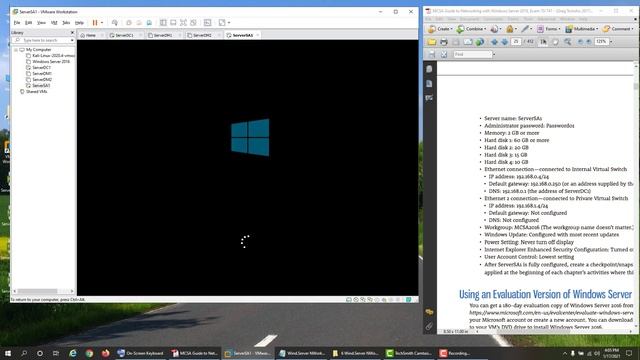This screenshot has width=640, height=360.
Task: Click the marquee zoom magnifier icon in PDF toolbar
Action: coord(567,42)
